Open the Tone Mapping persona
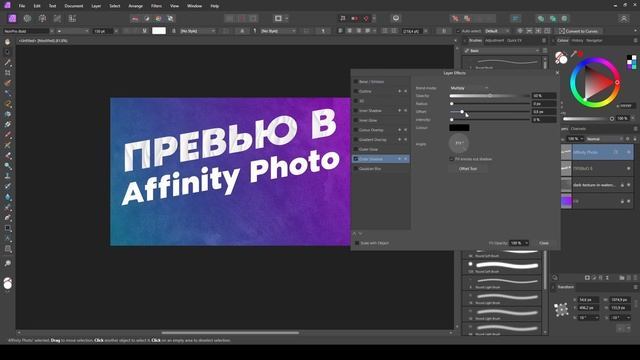This screenshot has height=360, width=640. tap(58, 18)
